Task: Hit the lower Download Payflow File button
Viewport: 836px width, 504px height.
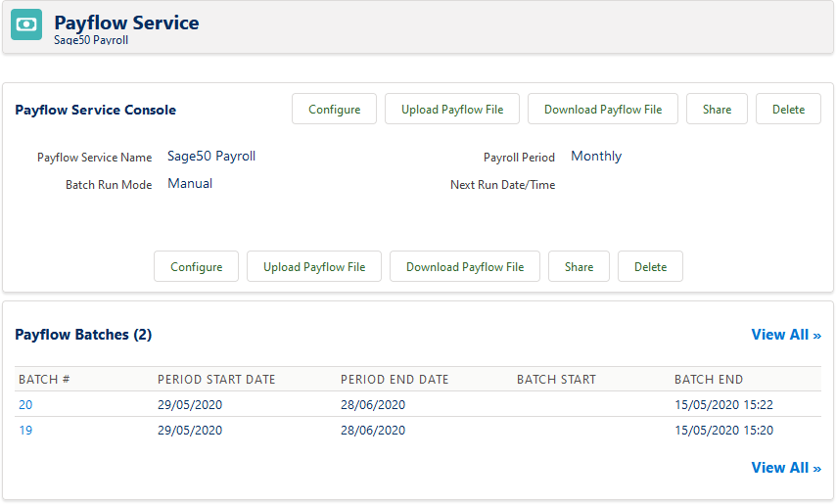Action: coord(465,267)
